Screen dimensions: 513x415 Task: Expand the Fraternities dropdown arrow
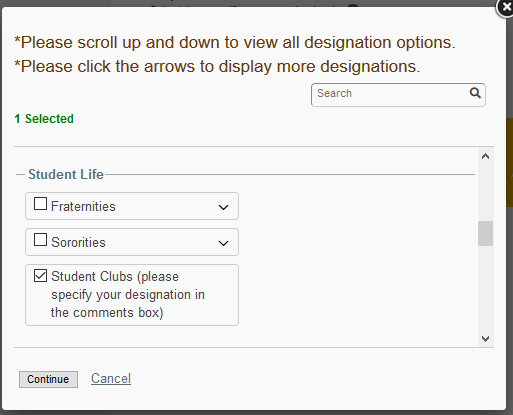pyautogui.click(x=223, y=207)
